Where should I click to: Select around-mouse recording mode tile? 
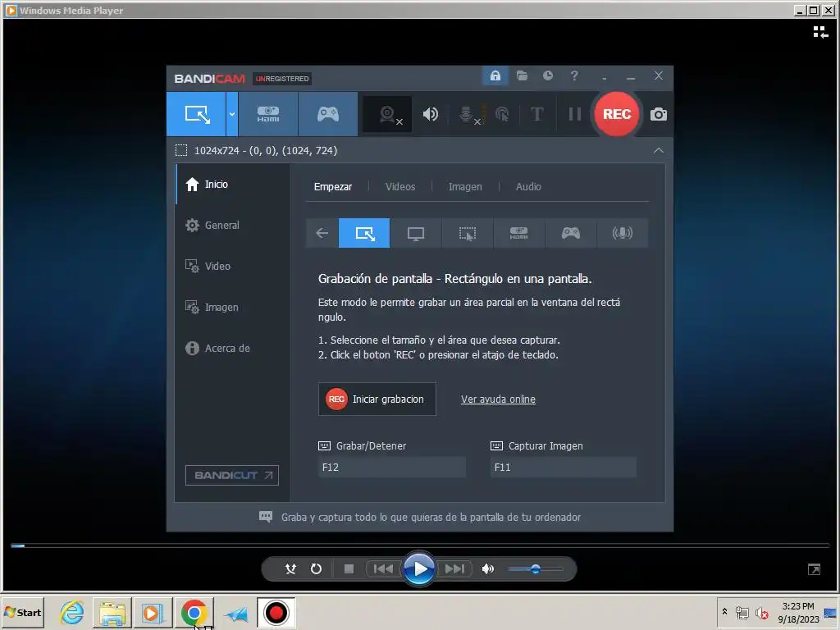coord(467,233)
